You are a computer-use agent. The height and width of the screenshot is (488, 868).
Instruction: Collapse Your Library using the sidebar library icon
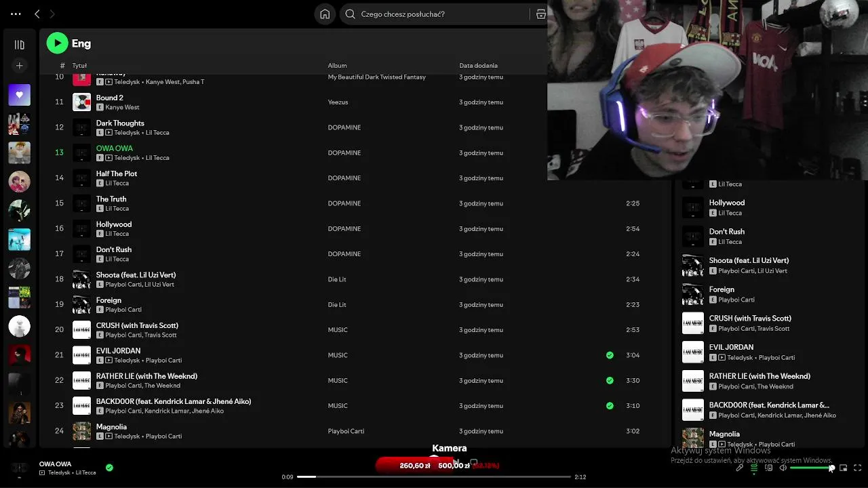pos(19,45)
